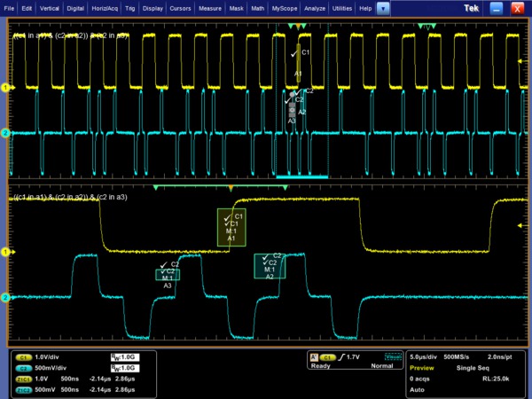Toggle the C2 checkmark in area A2 box
The height and width of the screenshot is (399, 532).
point(265,256)
